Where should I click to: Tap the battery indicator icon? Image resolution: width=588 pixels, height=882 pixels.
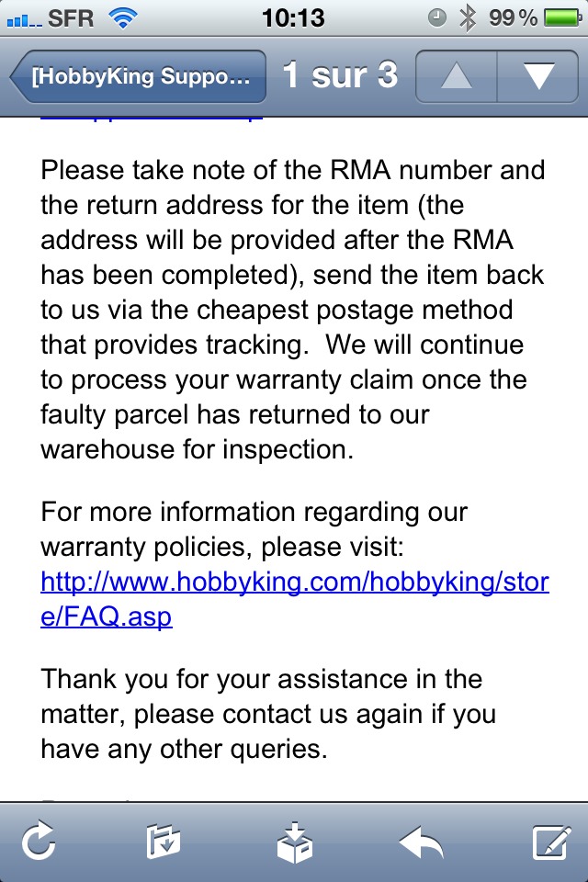point(564,18)
